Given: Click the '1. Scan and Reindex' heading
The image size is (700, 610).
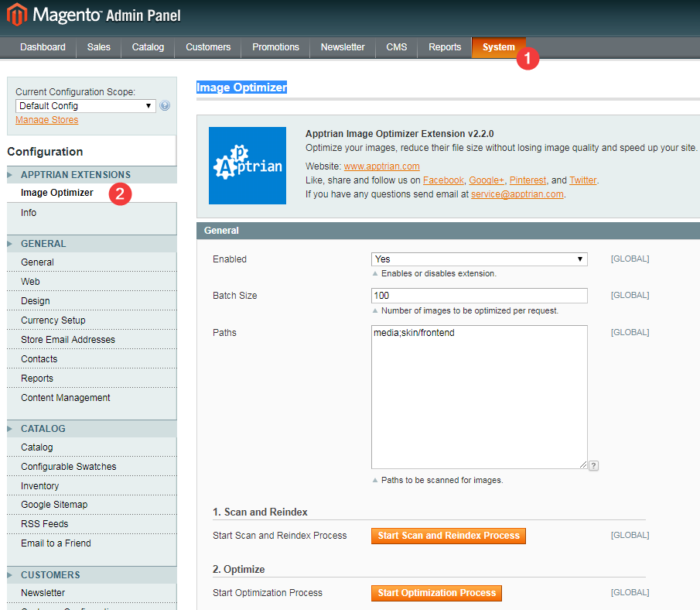Looking at the screenshot, I should [260, 512].
